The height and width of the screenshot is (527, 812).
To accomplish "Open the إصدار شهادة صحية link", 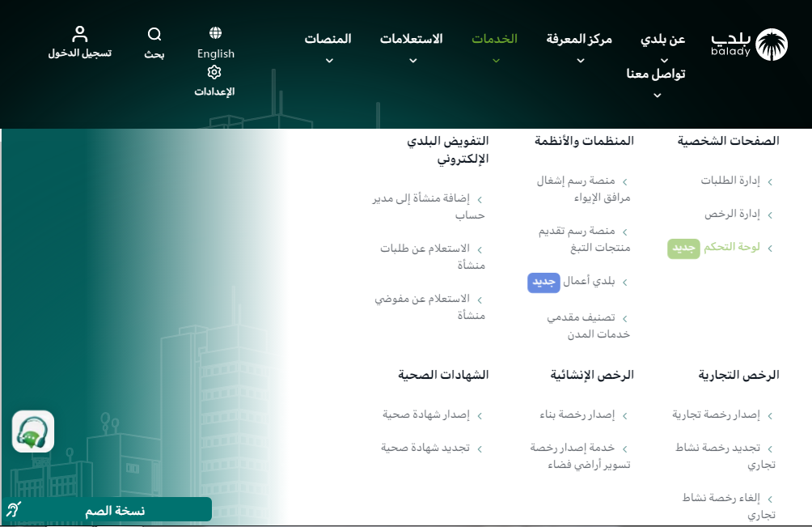I will [x=426, y=414].
